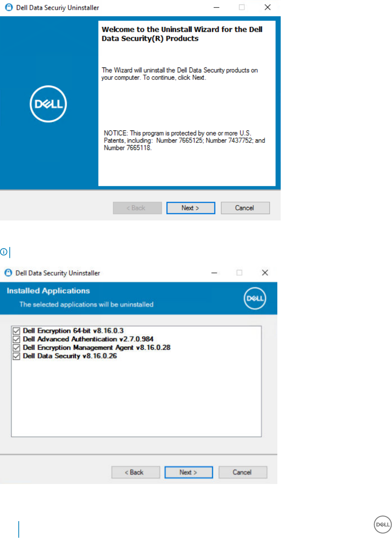Click maximize box of the Welcome wizard window
This screenshot has width=392, height=538.
coord(242,7)
